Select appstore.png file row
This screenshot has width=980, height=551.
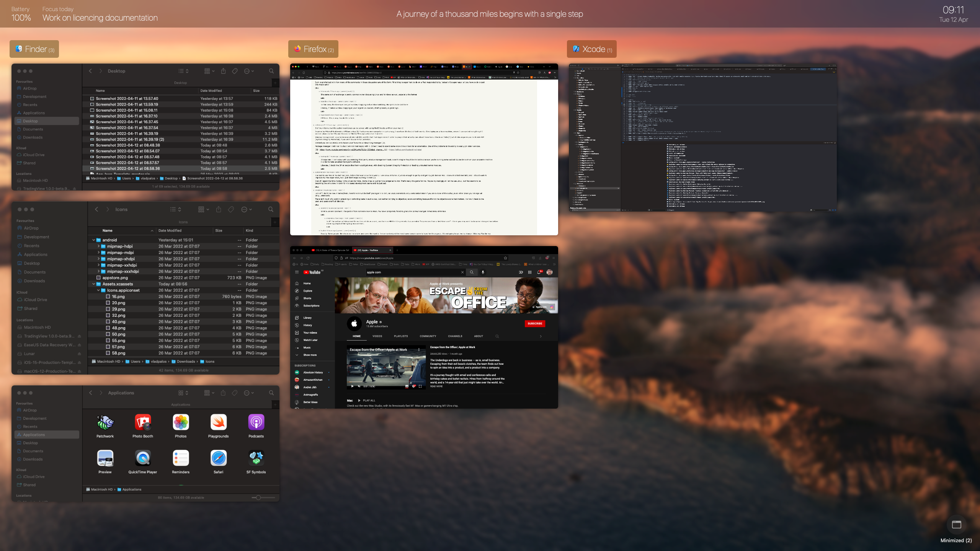point(184,278)
